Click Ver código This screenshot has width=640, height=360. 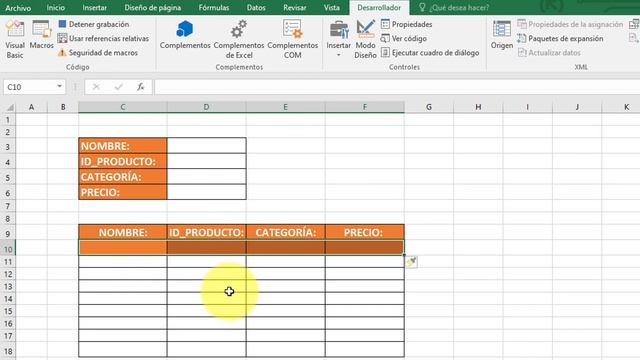404,38
